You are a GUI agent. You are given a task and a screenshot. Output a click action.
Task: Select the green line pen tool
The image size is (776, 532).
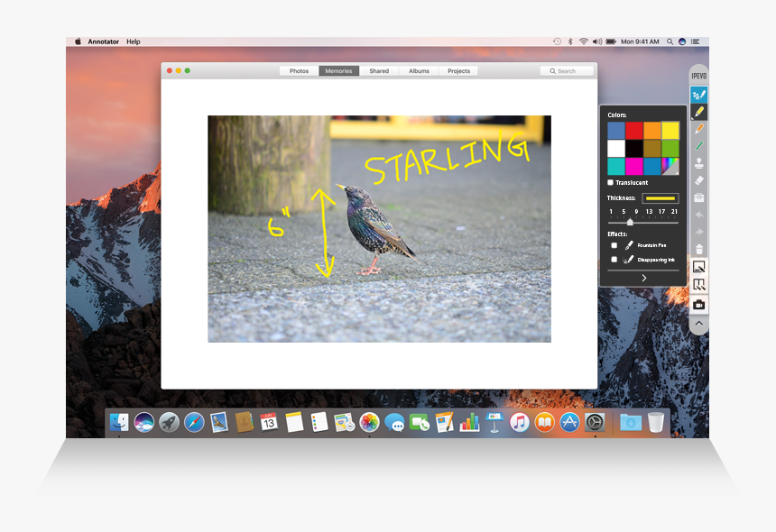click(698, 146)
